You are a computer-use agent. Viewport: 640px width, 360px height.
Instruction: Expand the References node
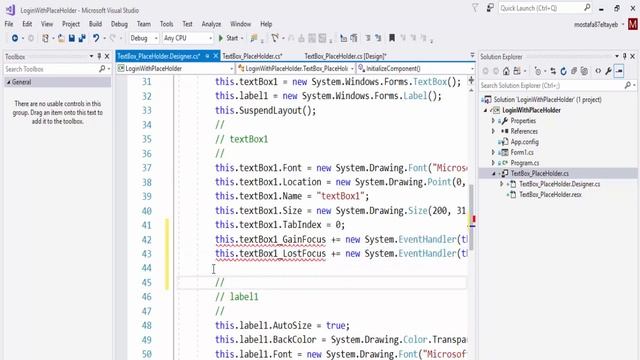493,131
